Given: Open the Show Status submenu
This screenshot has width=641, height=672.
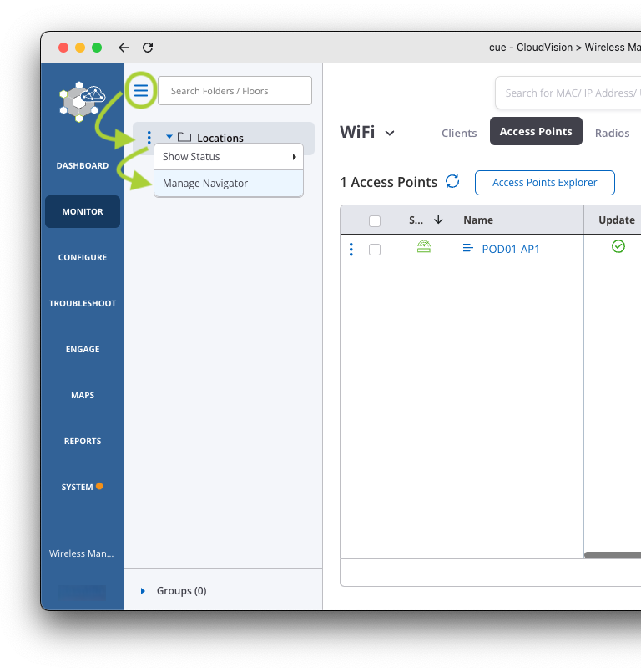Looking at the screenshot, I should click(x=227, y=157).
